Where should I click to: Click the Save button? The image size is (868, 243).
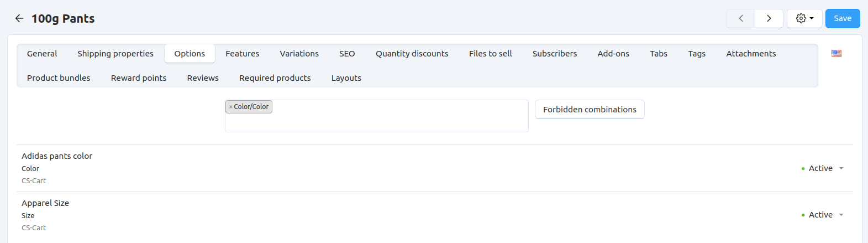click(843, 18)
